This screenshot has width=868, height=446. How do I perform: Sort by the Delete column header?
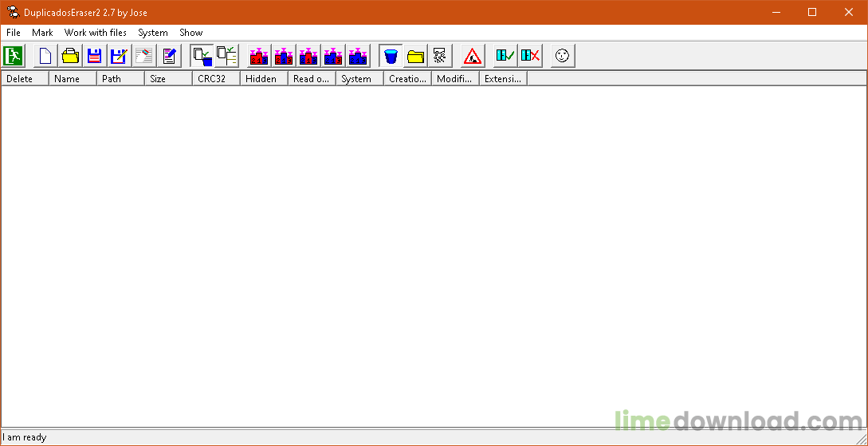click(25, 79)
